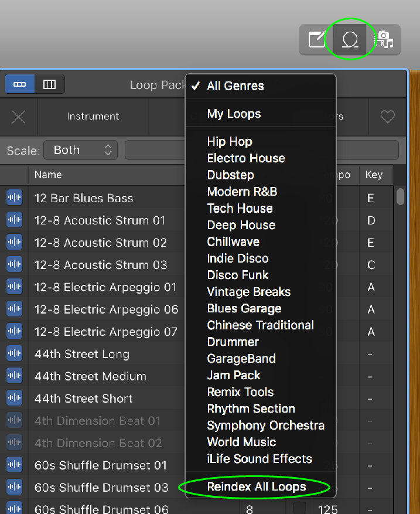This screenshot has width=420, height=514.
Task: Choose Hip Hop from the genre menu
Action: [x=230, y=141]
